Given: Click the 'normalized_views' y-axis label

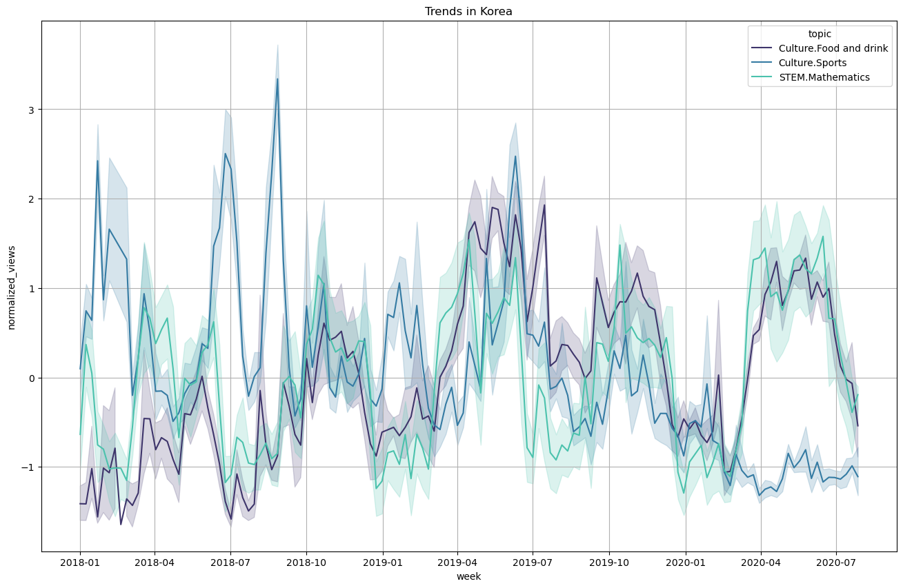Looking at the screenshot, I should 12,286.
